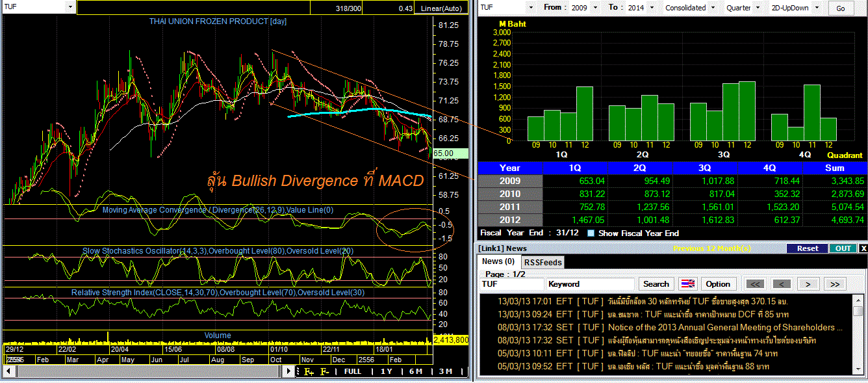
Task: Go to previous news page (<)
Action: [782, 284]
